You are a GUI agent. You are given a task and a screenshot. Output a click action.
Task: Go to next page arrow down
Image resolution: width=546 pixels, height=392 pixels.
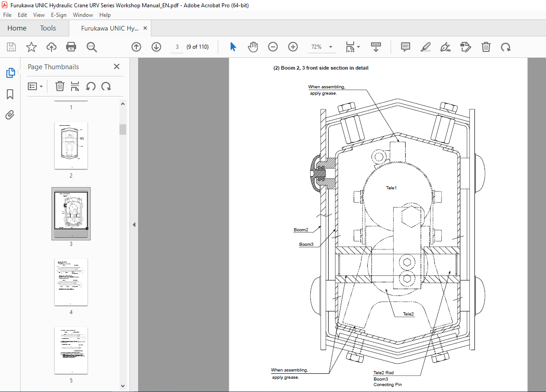pyautogui.click(x=156, y=47)
